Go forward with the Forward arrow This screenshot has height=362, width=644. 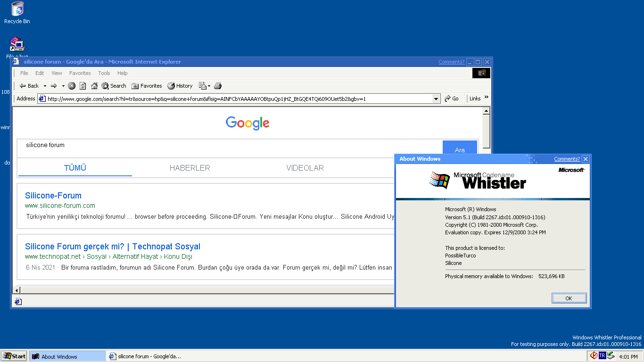point(54,86)
